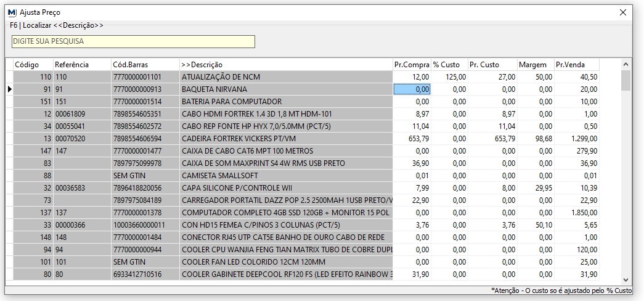Select the row indicator arrow for BAQUETA NIRVANA
Viewport: 644px width, 301px height.
(9, 89)
